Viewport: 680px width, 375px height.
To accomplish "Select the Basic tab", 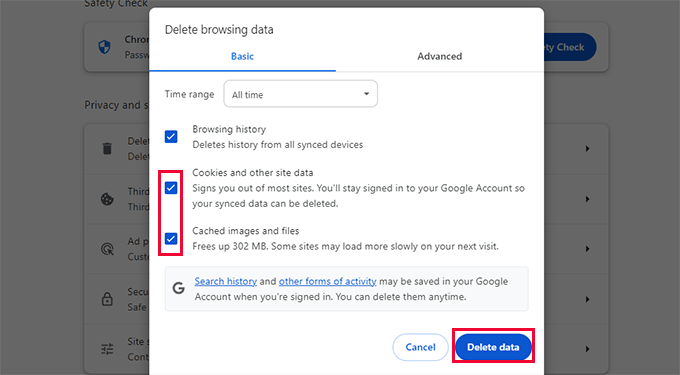I will tap(242, 56).
